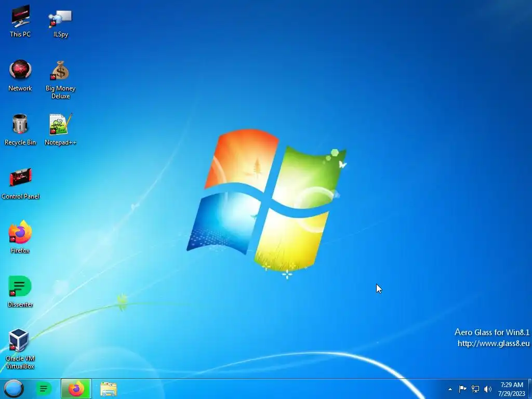Select the Firefox desktop shortcut
The width and height of the screenshot is (532, 399).
(20, 237)
